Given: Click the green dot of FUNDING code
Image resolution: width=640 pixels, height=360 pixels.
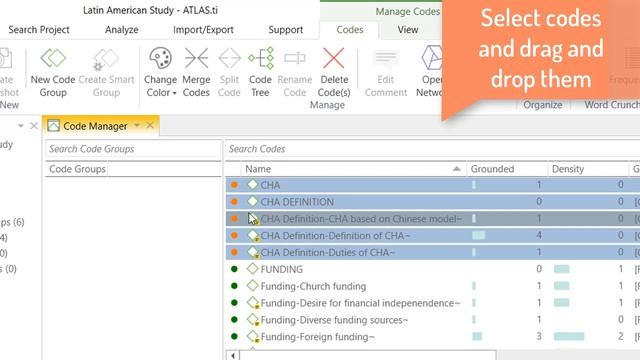Looking at the screenshot, I should coord(234,269).
